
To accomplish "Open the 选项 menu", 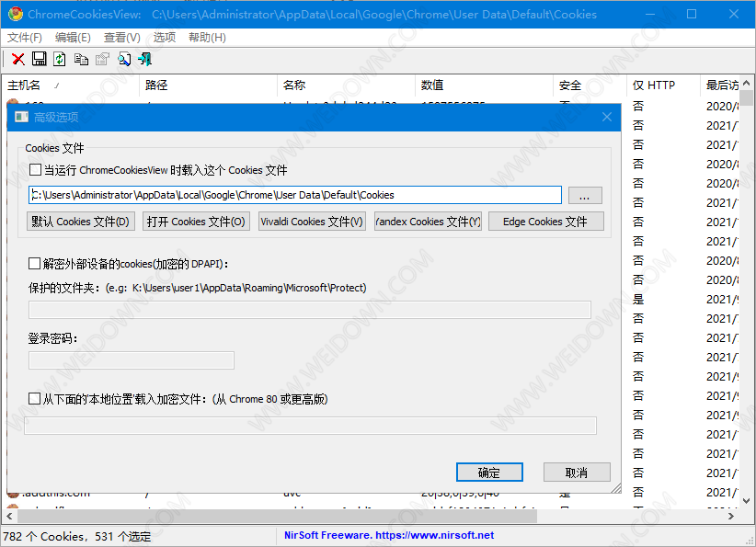I will 165,37.
